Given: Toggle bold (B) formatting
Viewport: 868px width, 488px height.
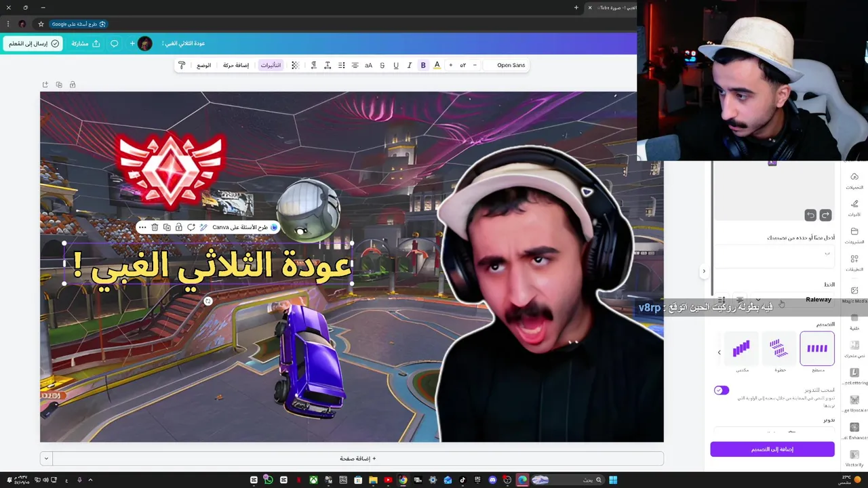Looking at the screenshot, I should pos(423,65).
